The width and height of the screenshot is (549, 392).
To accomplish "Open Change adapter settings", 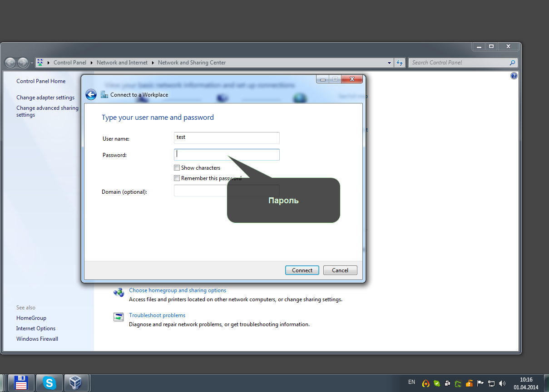I will click(45, 98).
